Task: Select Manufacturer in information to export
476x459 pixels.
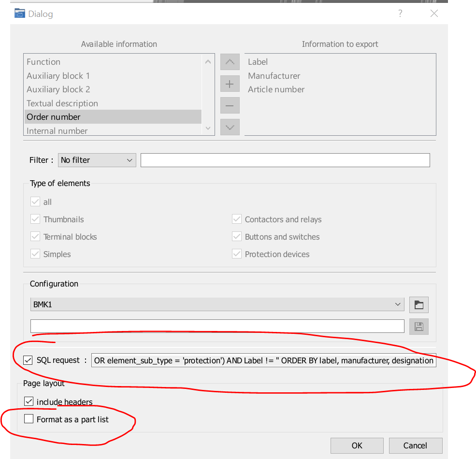Action: (x=274, y=76)
